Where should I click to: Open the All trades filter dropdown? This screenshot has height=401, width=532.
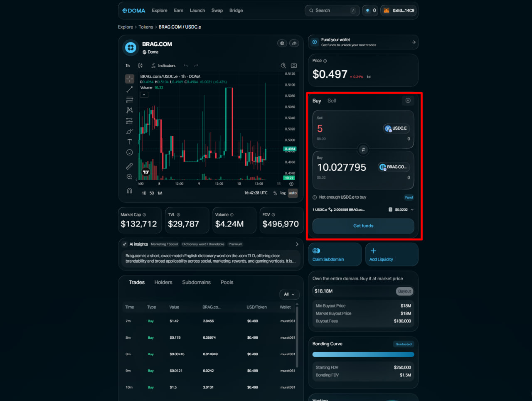pyautogui.click(x=289, y=294)
